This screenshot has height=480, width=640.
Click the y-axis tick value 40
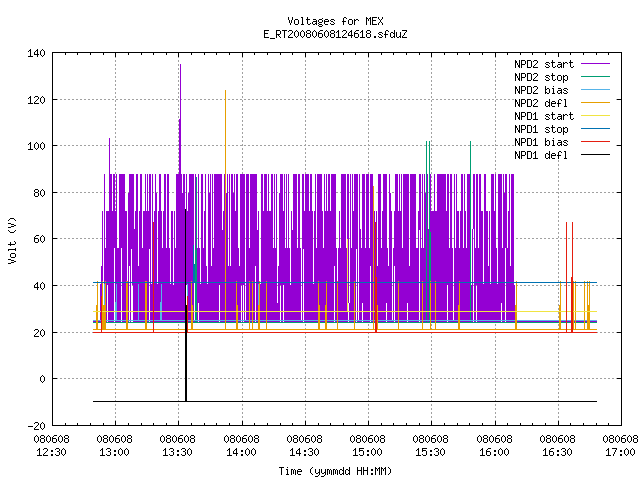(x=39, y=286)
